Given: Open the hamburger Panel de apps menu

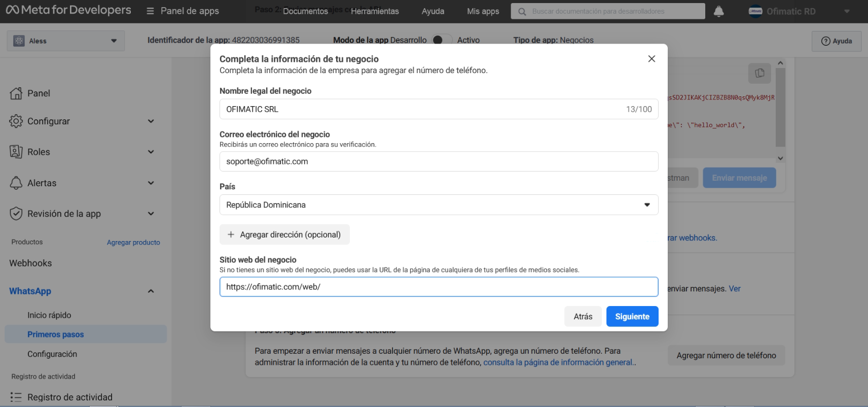Looking at the screenshot, I should (150, 11).
